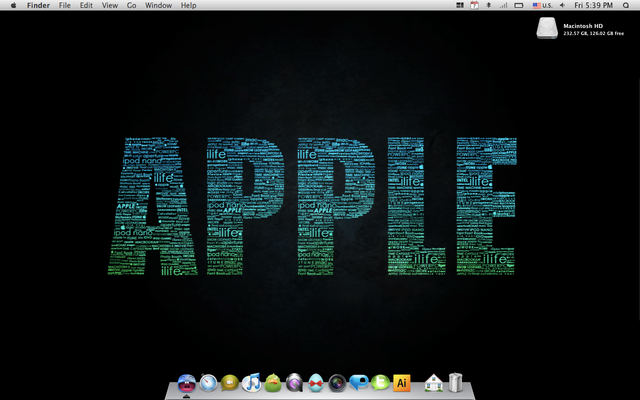Open iTunes music note dock icon

(252, 382)
